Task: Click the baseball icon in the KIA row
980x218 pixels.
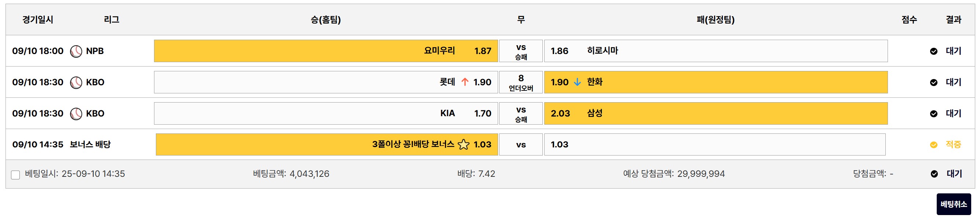Action: [x=76, y=114]
